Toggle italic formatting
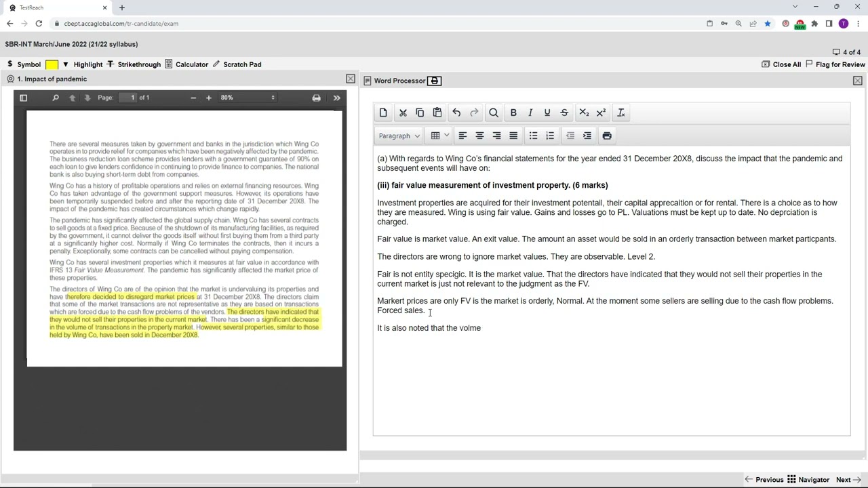868x488 pixels. coord(530,113)
